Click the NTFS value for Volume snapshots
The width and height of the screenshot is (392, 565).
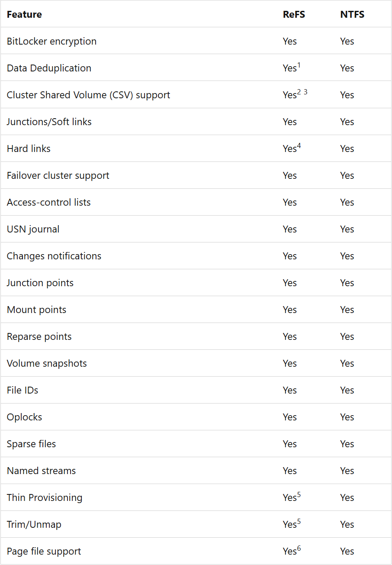(347, 364)
